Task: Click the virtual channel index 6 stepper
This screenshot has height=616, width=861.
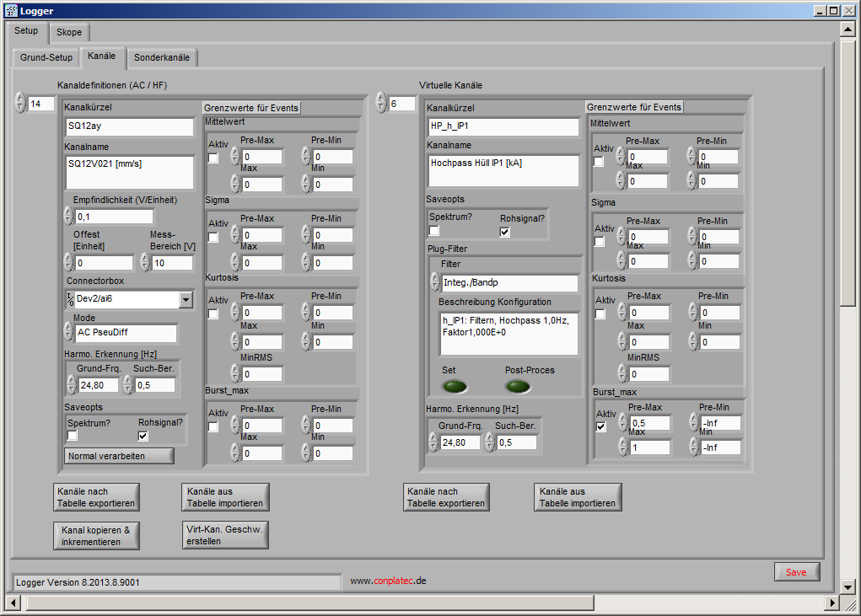Action: 382,103
